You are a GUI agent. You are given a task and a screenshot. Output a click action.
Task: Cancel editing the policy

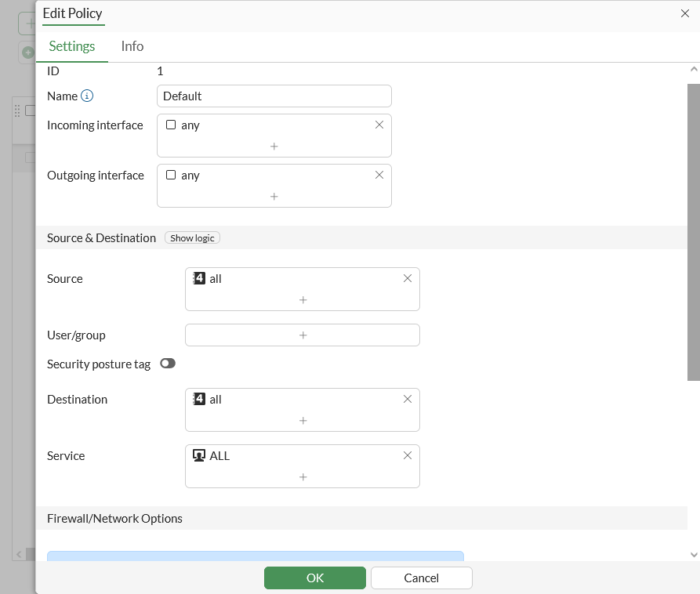pos(421,578)
